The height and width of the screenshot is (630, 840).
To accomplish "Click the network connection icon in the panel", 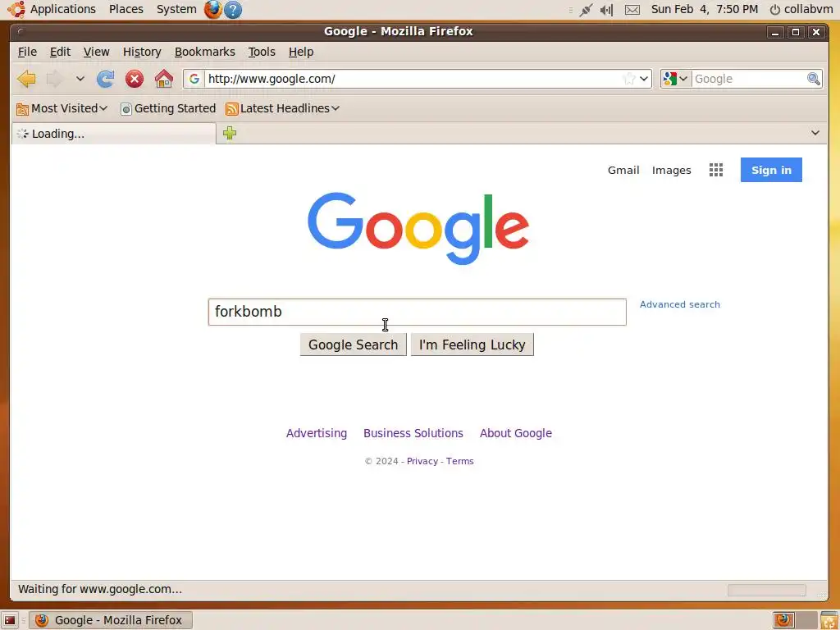I will point(586,10).
